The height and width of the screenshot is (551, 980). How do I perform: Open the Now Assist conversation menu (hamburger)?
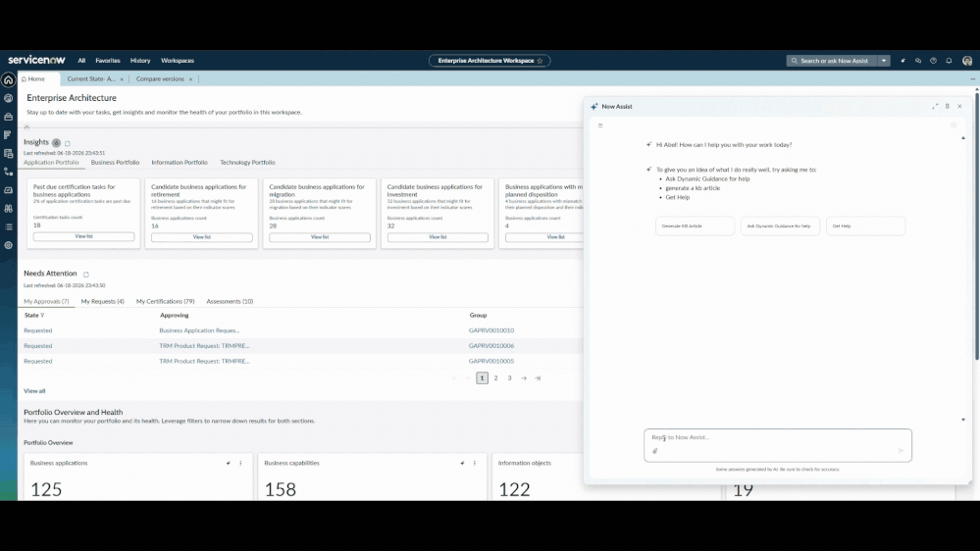coord(600,125)
